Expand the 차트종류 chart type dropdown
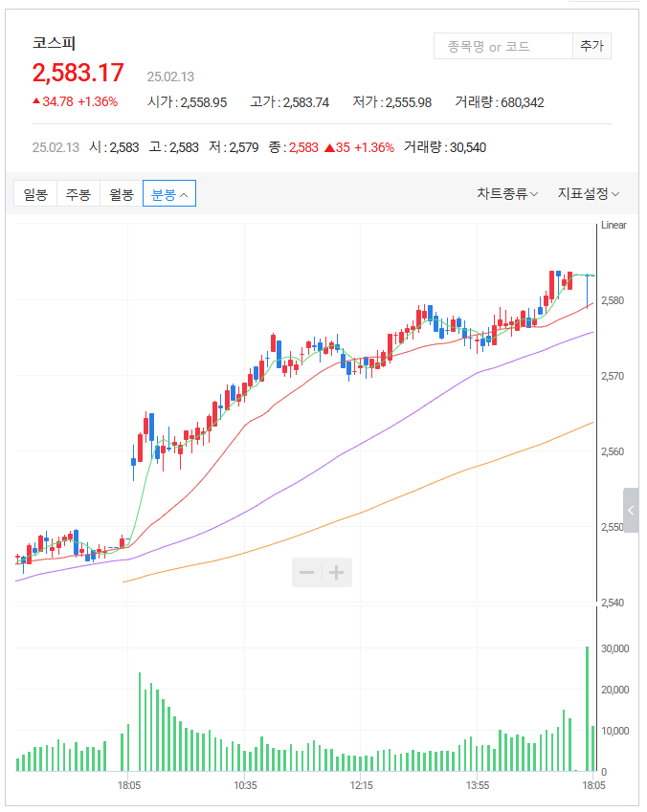647x812 pixels. [x=507, y=193]
